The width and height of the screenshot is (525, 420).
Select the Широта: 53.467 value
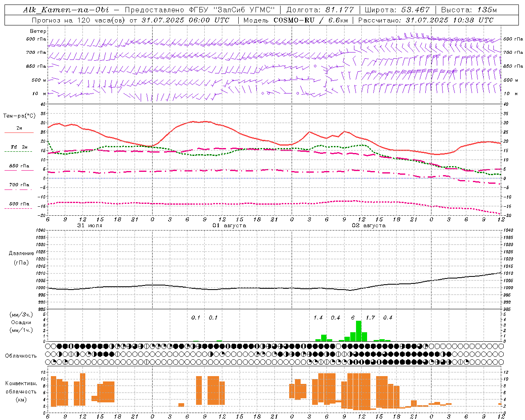point(397,10)
